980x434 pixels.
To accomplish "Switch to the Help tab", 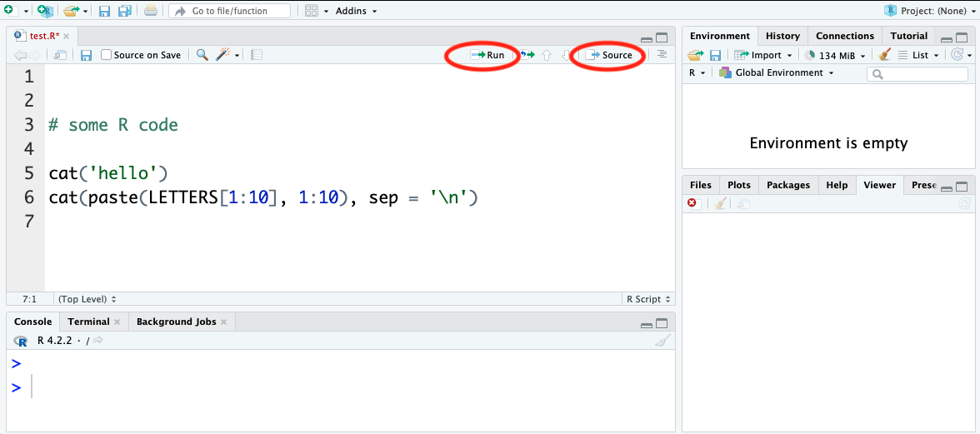I will click(x=837, y=185).
